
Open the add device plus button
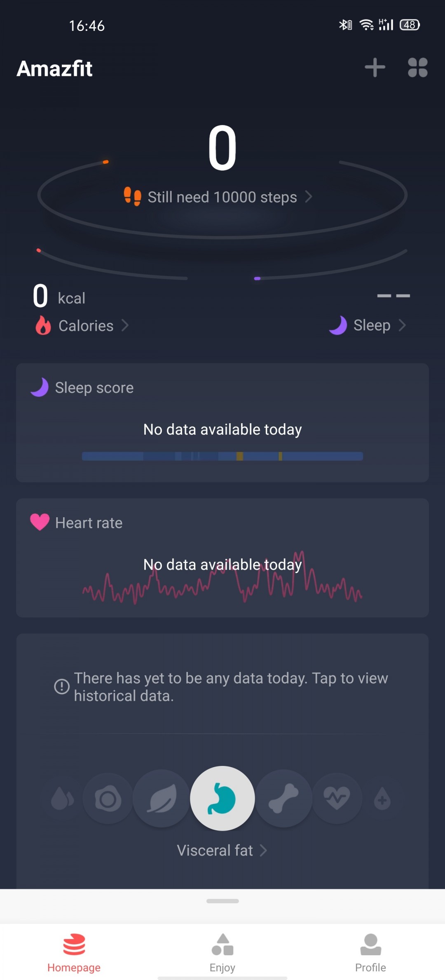[375, 68]
